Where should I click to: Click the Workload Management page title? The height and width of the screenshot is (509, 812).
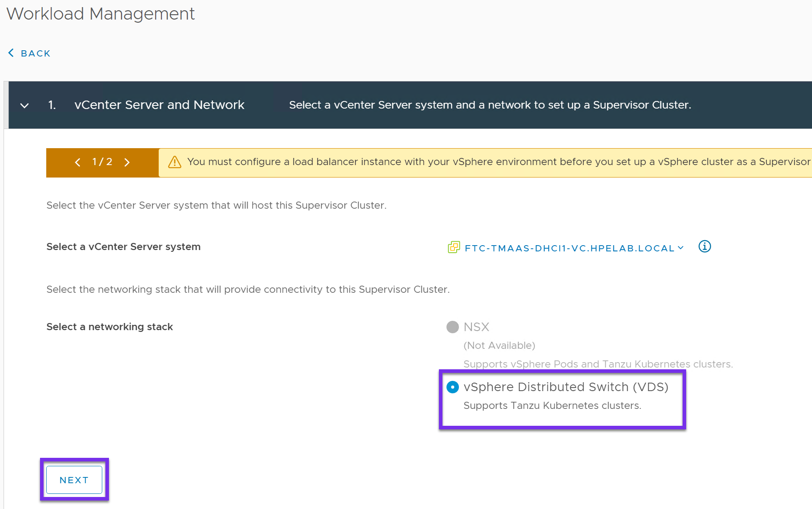point(100,14)
